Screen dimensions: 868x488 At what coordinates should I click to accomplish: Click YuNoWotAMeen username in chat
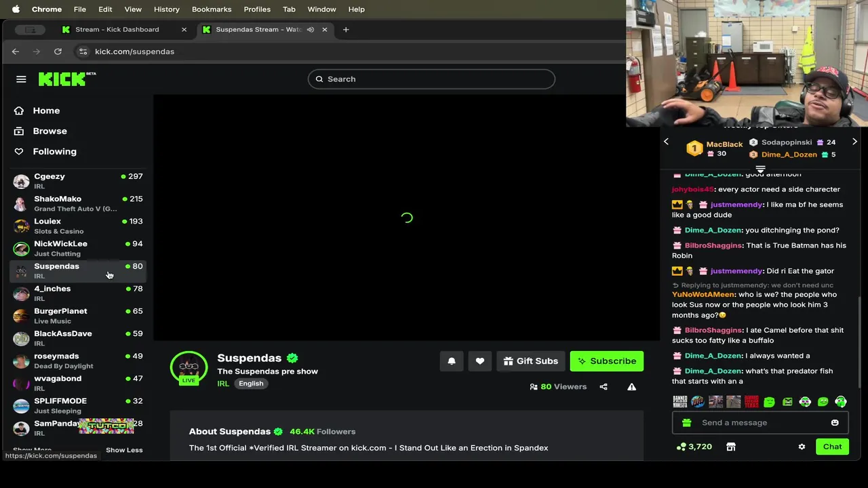click(x=703, y=295)
